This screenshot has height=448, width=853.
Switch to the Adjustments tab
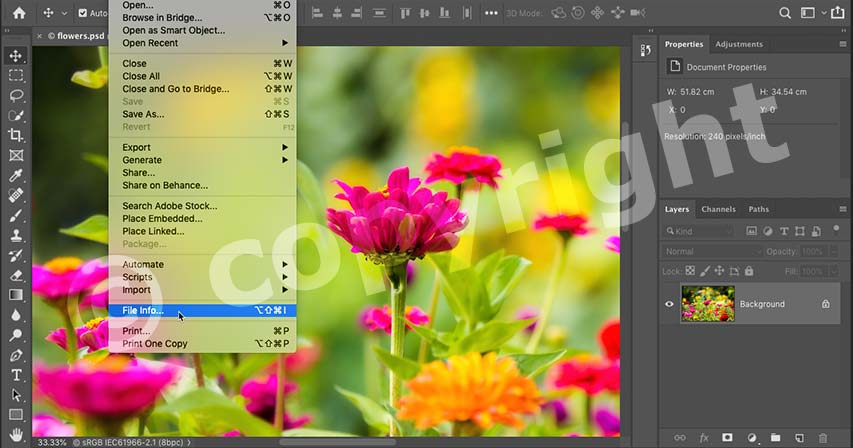click(739, 44)
